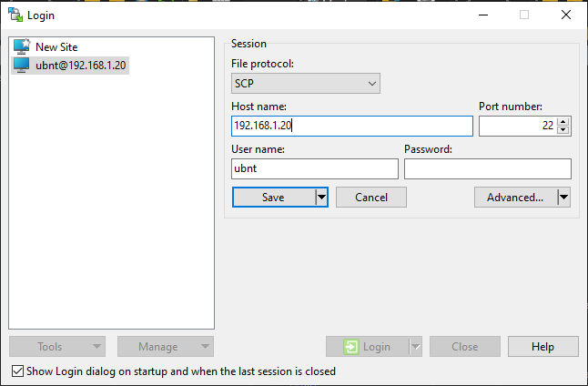Open Advanced site settings
The image size is (588, 386).
(x=514, y=198)
